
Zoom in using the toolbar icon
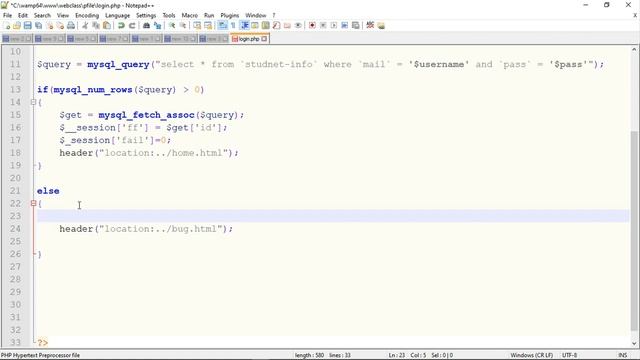pyautogui.click(x=172, y=25)
